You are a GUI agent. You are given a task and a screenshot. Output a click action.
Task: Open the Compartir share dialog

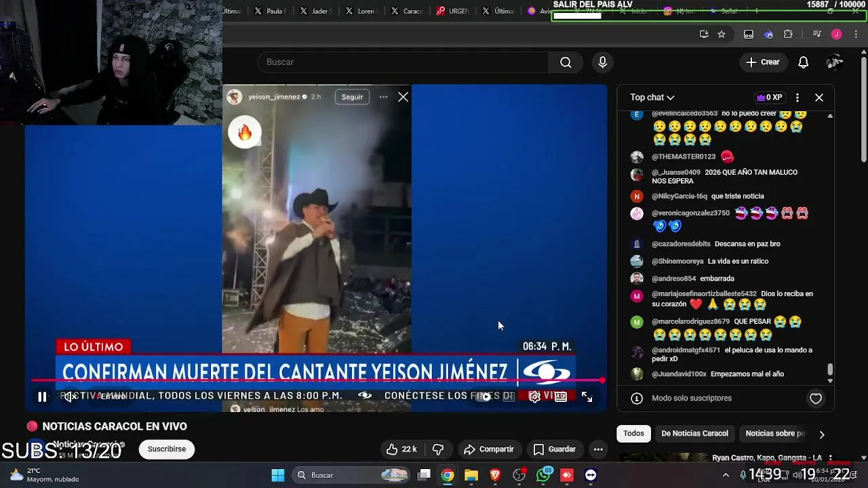coord(489,449)
